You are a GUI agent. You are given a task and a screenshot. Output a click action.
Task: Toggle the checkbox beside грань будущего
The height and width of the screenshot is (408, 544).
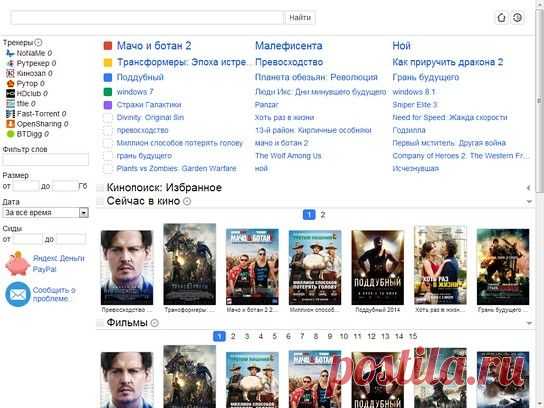(x=108, y=156)
